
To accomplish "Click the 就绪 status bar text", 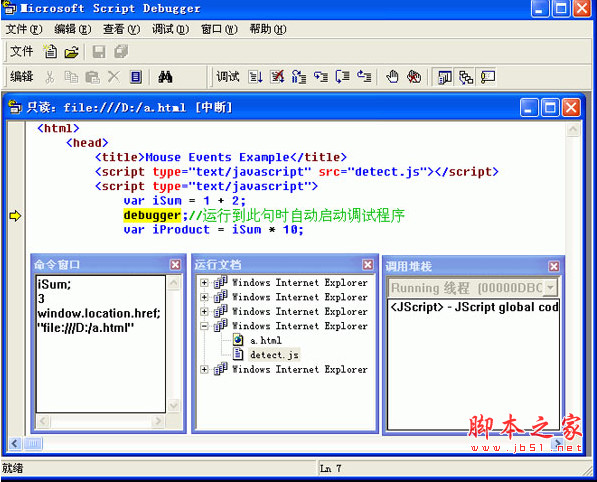I will pyautogui.click(x=12, y=468).
